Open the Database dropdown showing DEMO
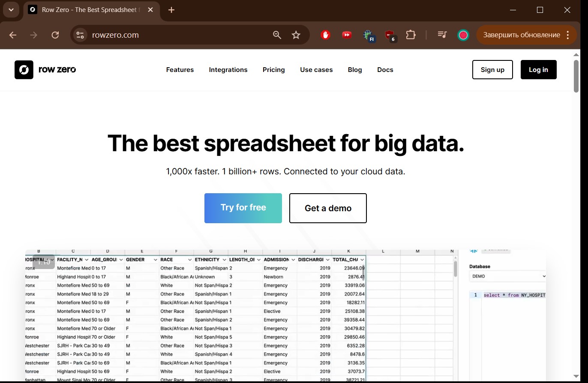 point(508,276)
